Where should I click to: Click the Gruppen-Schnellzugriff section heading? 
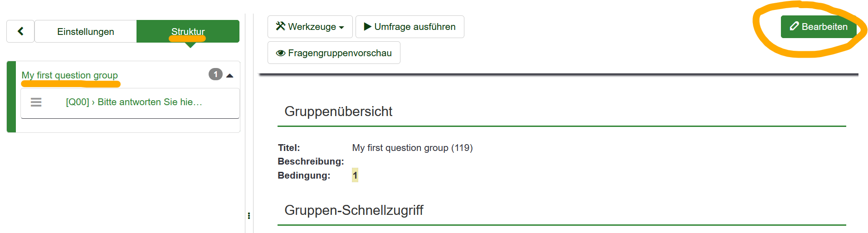click(x=354, y=210)
